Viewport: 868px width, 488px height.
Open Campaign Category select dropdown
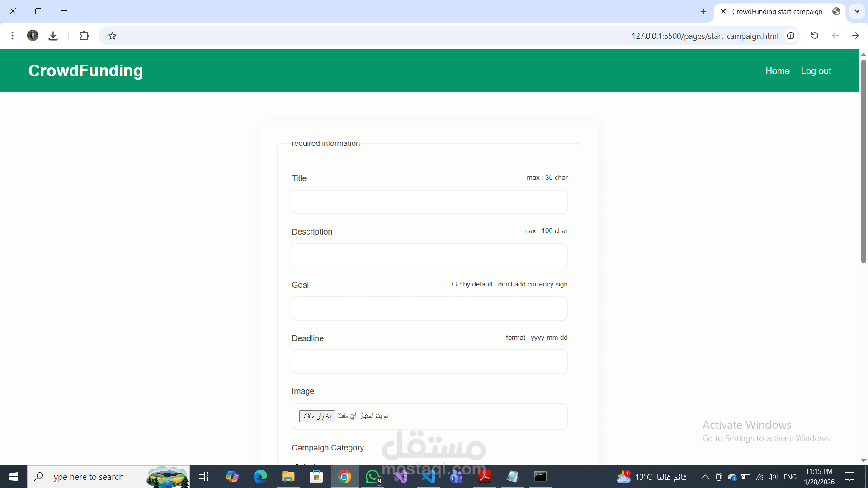[327, 464]
